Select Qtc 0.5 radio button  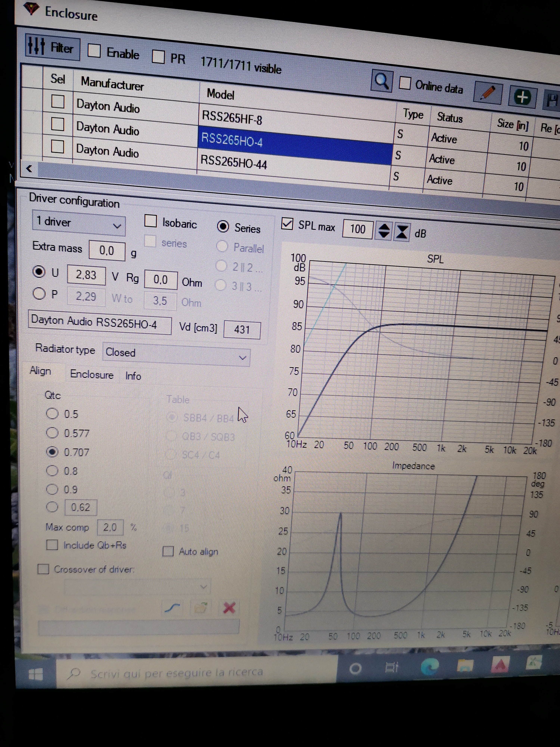point(52,413)
